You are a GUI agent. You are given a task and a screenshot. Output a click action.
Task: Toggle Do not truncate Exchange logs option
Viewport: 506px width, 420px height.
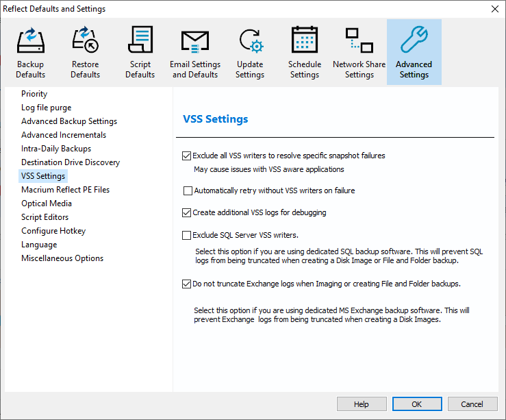(187, 284)
